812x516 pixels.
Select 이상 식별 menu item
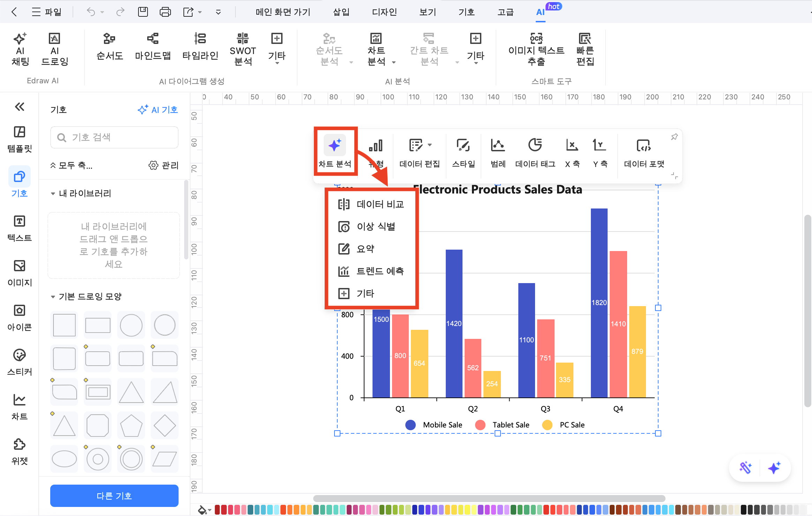point(371,227)
